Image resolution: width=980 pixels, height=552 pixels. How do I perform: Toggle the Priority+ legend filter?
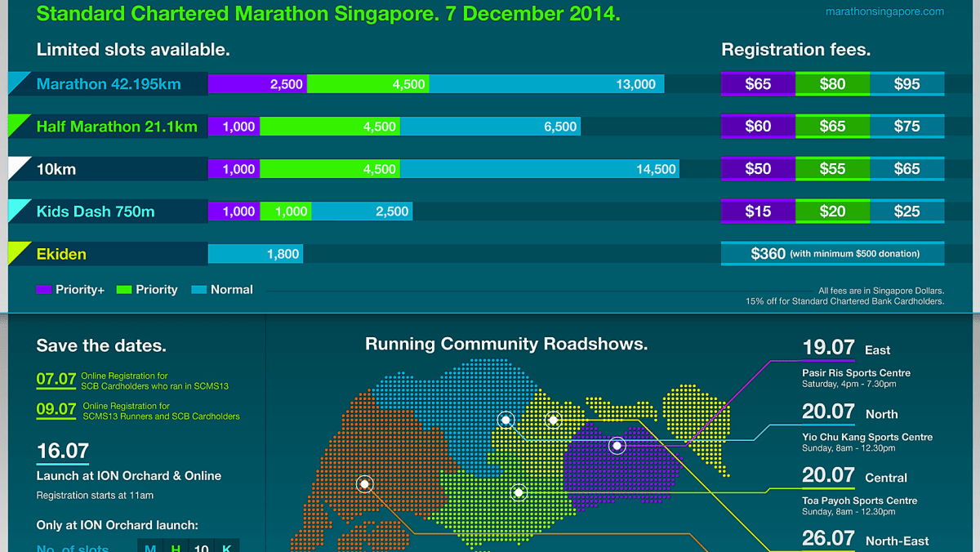(70, 289)
